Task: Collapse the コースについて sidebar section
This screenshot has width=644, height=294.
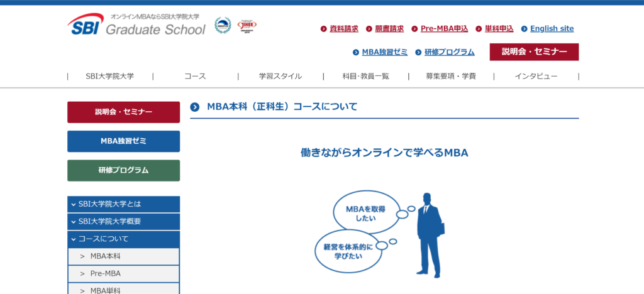Action: click(123, 239)
